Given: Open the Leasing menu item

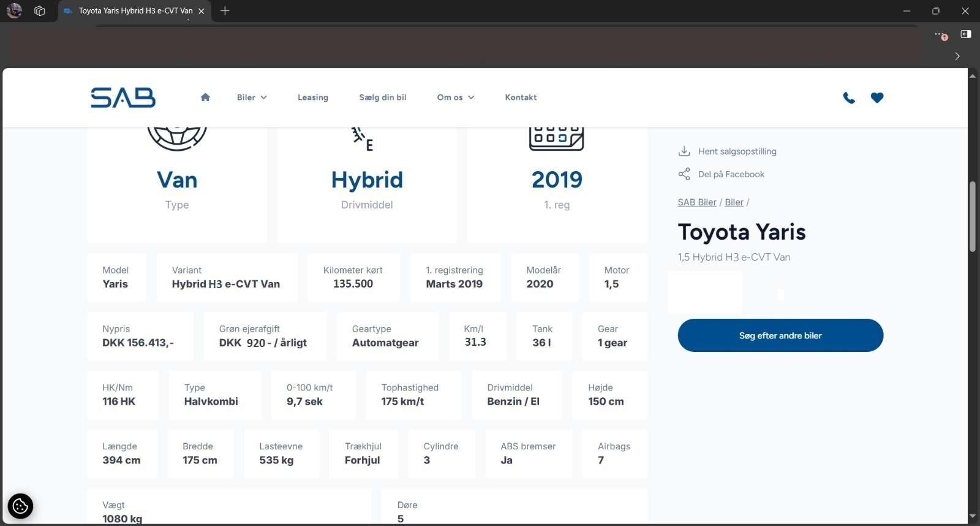Looking at the screenshot, I should click(x=312, y=97).
